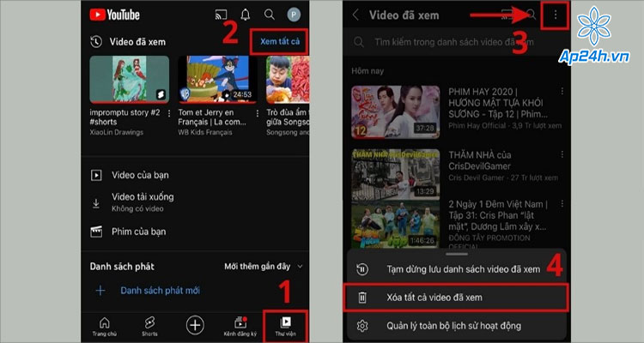The image size is (644, 343).
Task: Open 'Phim của bạn' entry
Action: [x=195, y=232]
